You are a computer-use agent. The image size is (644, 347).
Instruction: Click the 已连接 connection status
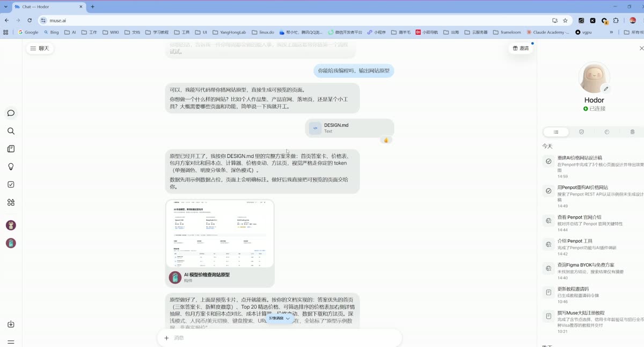click(594, 109)
